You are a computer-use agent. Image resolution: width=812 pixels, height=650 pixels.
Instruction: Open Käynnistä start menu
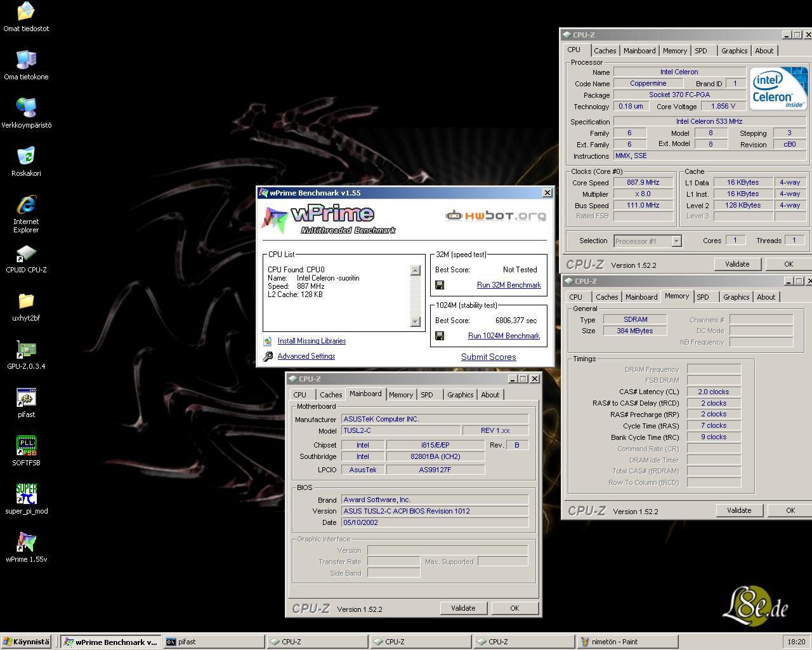click(26, 642)
